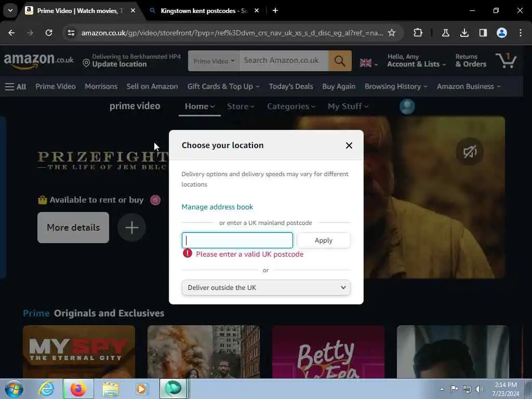Open the Windows Start button

[x=14, y=389]
